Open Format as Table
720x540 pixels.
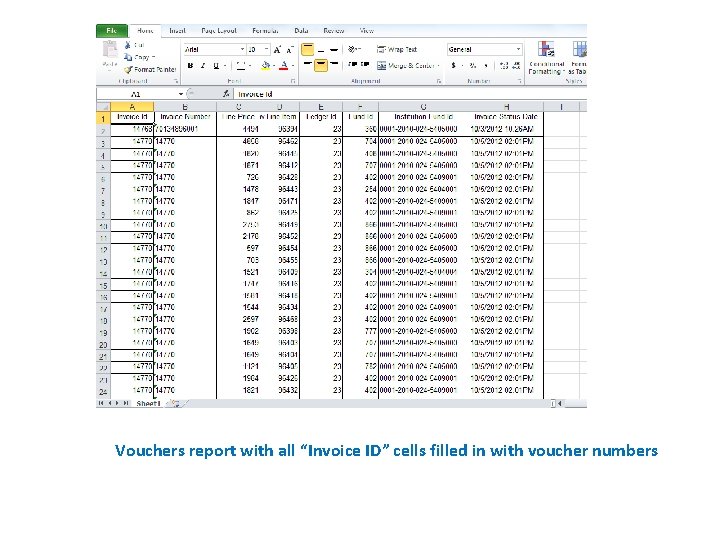click(578, 57)
